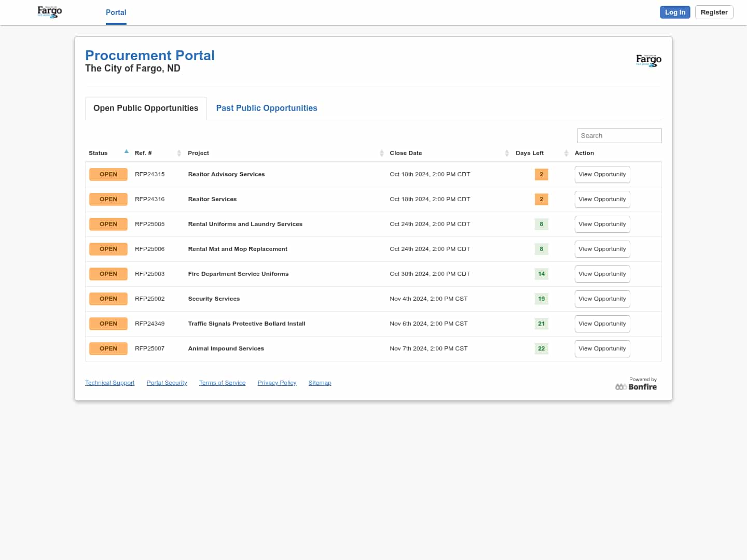Click days-left badge 22 for Animal Impound Services
The image size is (747, 560).
coord(542,349)
